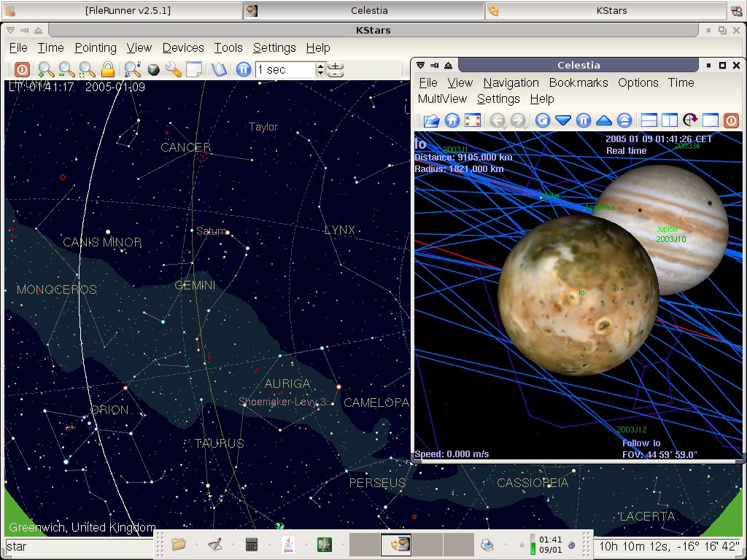Click the KStars zoom out magnifier
The width and height of the screenshot is (747, 560).
[66, 70]
